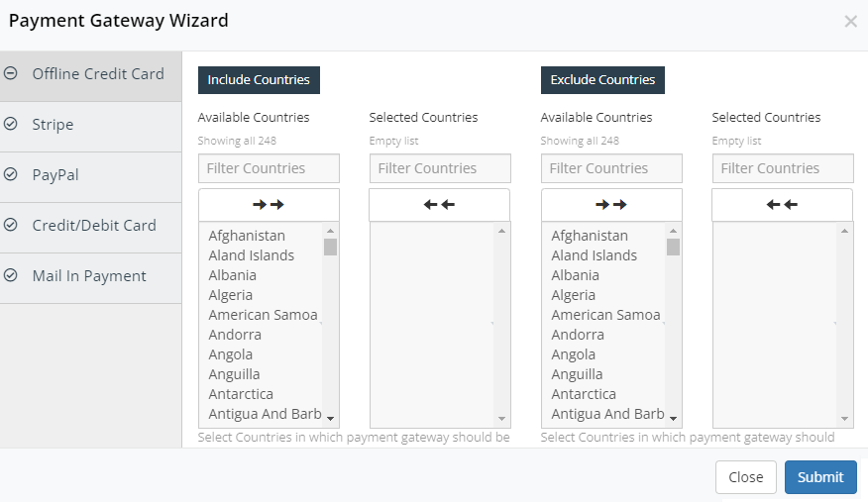Click move-all arrows in Include Available Countries
This screenshot has width=868, height=502.
[x=269, y=205]
